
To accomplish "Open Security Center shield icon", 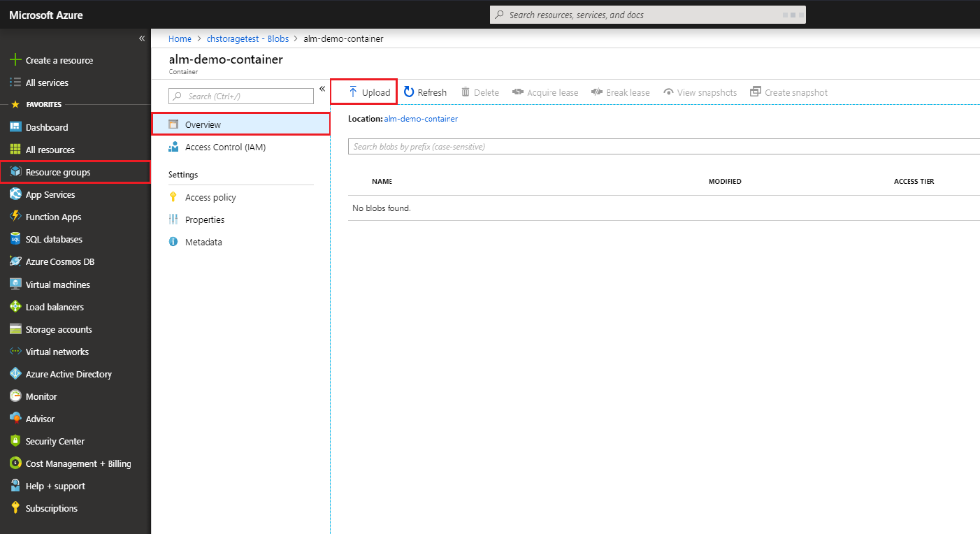I will pos(15,441).
